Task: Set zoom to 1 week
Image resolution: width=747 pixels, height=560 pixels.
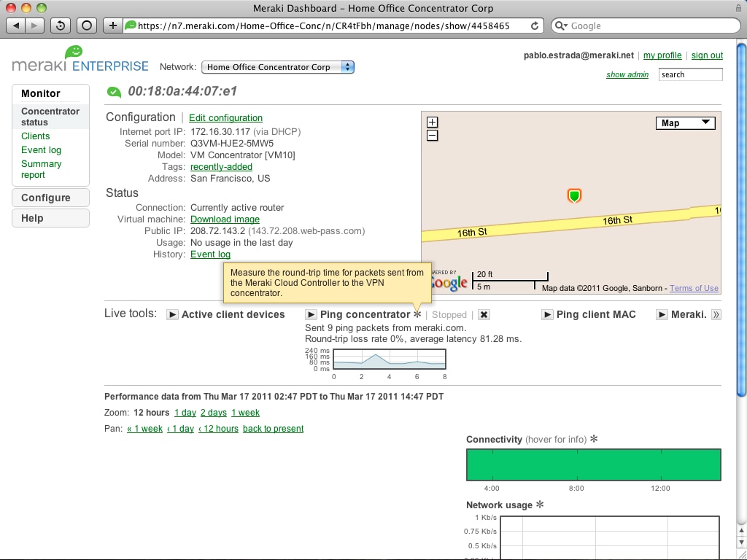Action: pyautogui.click(x=245, y=413)
